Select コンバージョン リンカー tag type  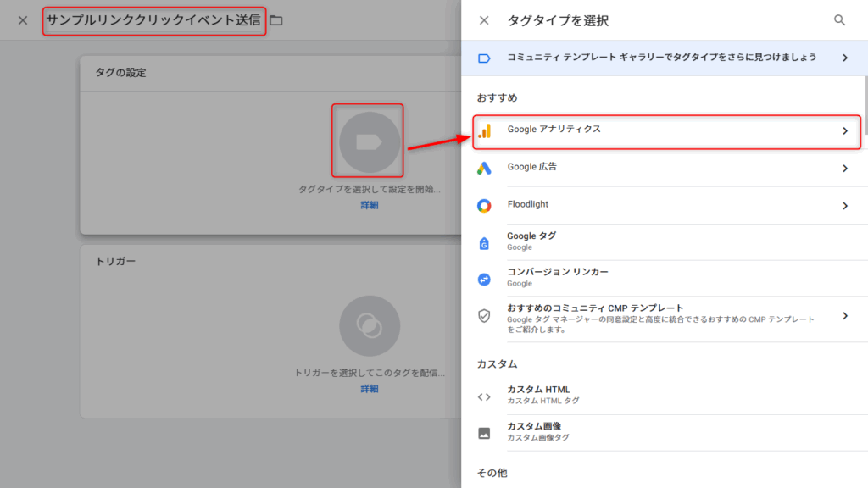point(665,278)
